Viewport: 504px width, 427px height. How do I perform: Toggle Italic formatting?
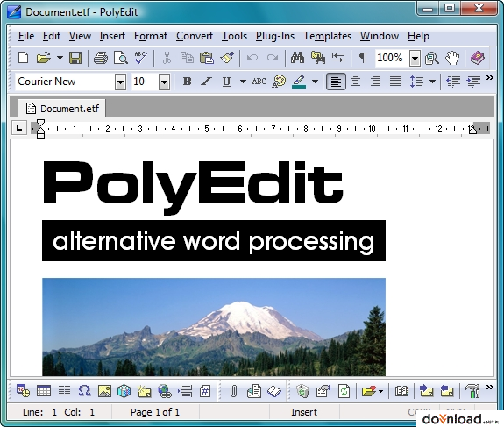point(206,82)
